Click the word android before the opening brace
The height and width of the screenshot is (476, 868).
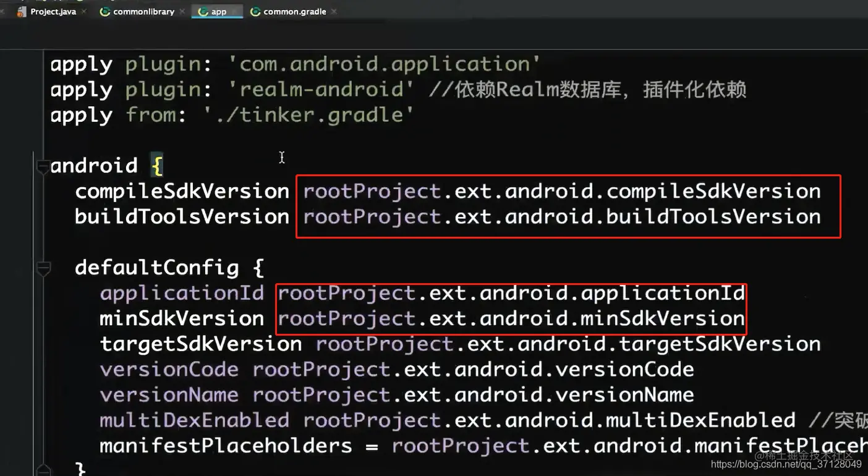coord(94,166)
